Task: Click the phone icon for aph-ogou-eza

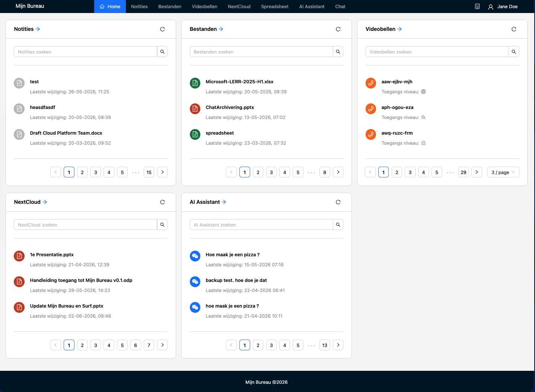Action: coord(371,109)
